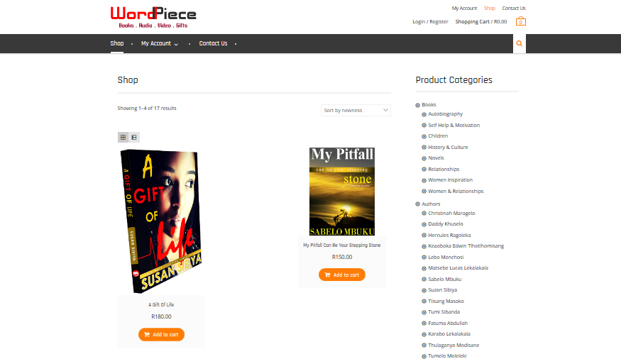The height and width of the screenshot is (364, 621).
Task: Open Contact Us in the dark menu bar
Action: click(213, 43)
